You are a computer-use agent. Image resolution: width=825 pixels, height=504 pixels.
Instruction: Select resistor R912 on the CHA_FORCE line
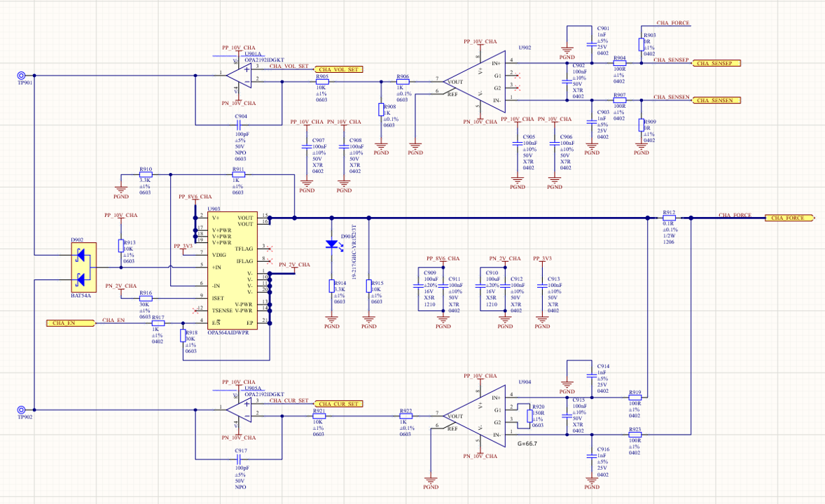point(669,218)
